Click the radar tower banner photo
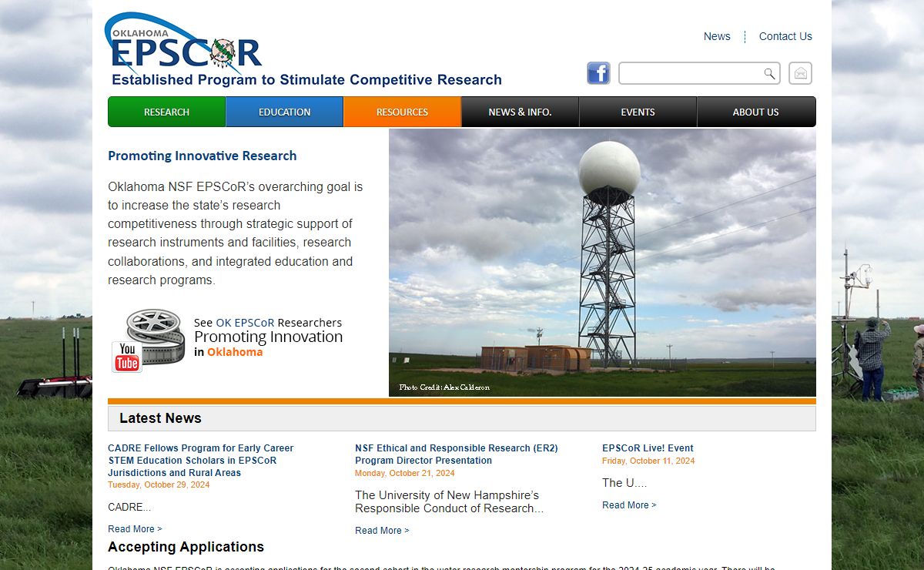The image size is (924, 570). (602, 262)
